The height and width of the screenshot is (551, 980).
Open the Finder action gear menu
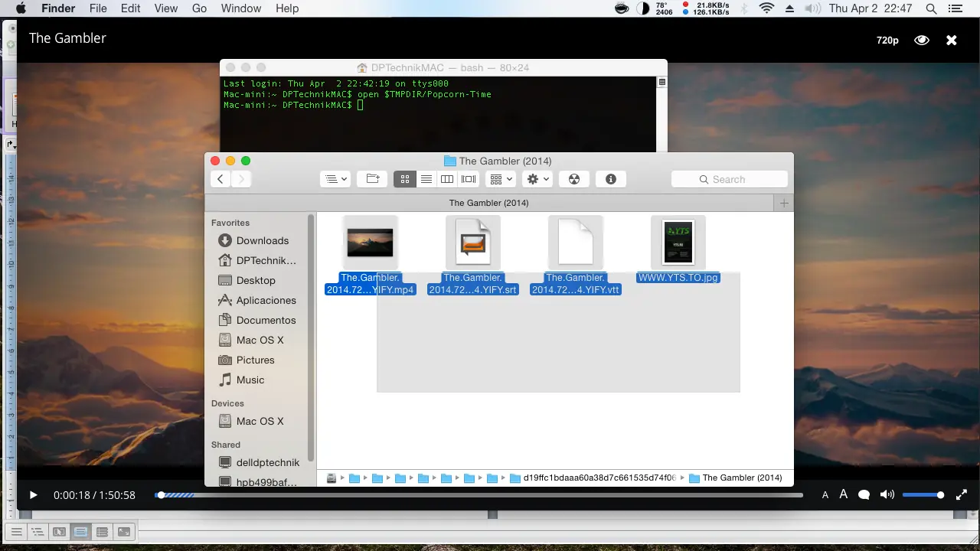pos(537,179)
